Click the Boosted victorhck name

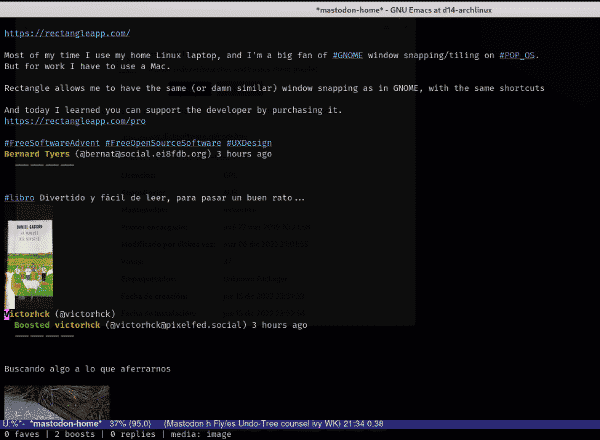77,325
